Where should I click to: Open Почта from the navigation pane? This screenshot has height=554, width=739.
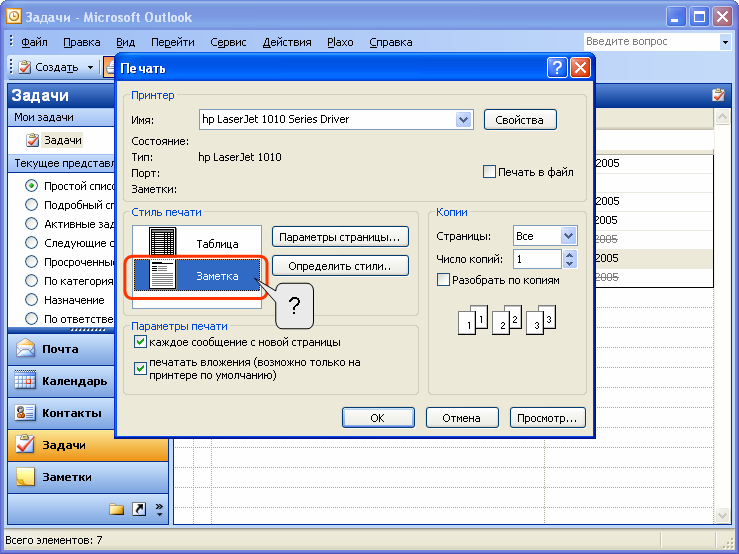click(x=61, y=349)
